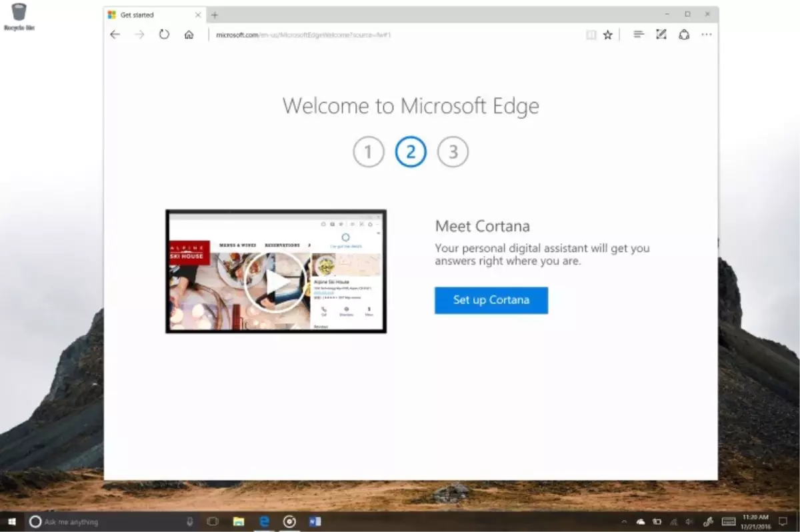Share the current page
The image size is (800, 532).
683,35
